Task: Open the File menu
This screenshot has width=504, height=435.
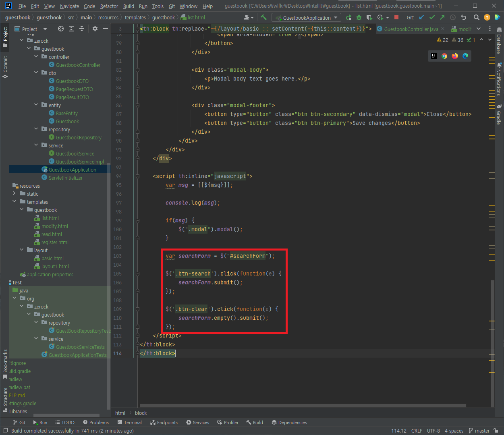Action: coord(22,6)
